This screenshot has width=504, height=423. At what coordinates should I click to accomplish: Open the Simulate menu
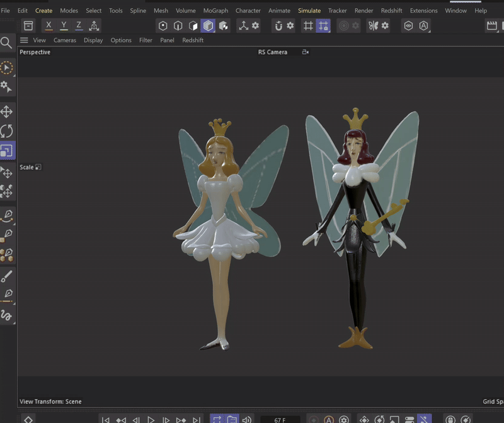coord(309,11)
